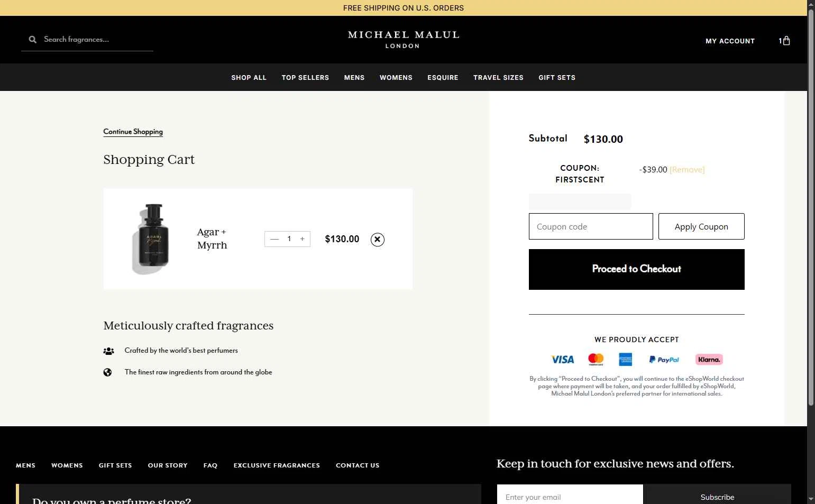The image size is (815, 504).
Task: Click Continue Shopping link
Action: (133, 132)
